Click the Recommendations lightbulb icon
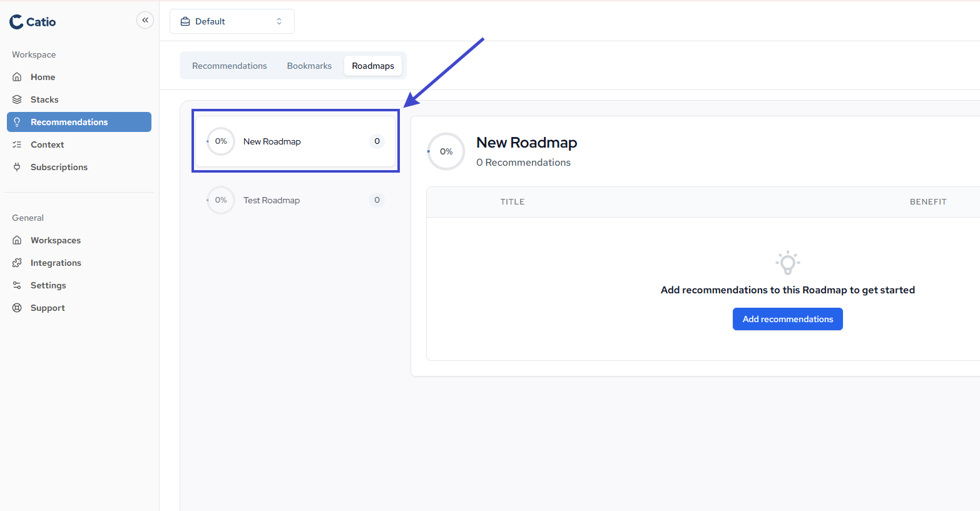Viewport: 980px width, 511px height. point(18,121)
